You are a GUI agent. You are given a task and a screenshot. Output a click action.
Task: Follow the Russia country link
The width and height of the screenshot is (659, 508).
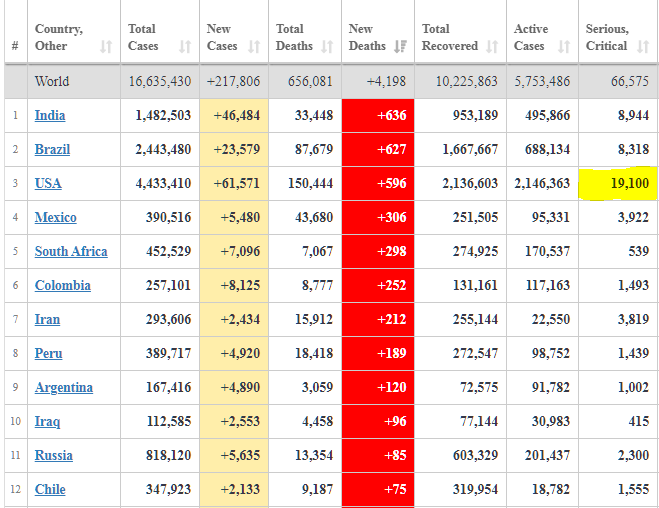53,456
